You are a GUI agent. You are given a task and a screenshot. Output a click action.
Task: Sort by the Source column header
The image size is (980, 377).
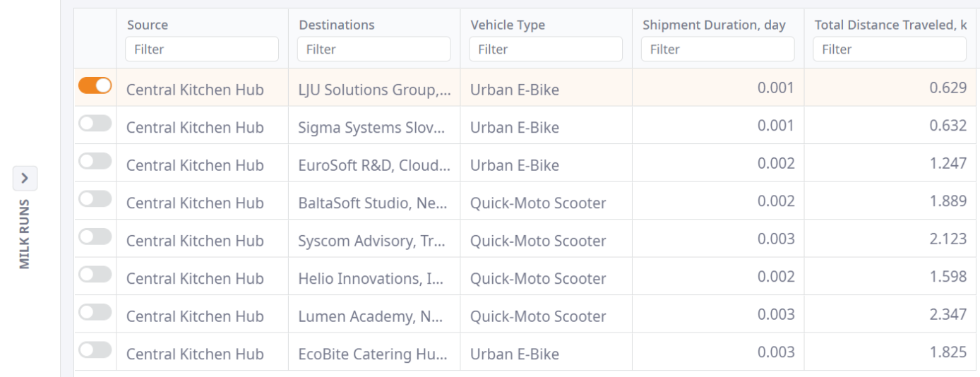click(149, 25)
